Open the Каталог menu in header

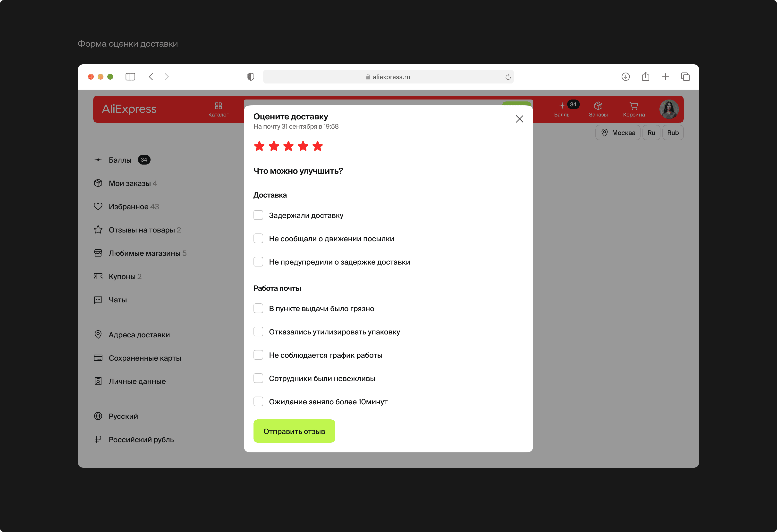pyautogui.click(x=218, y=109)
